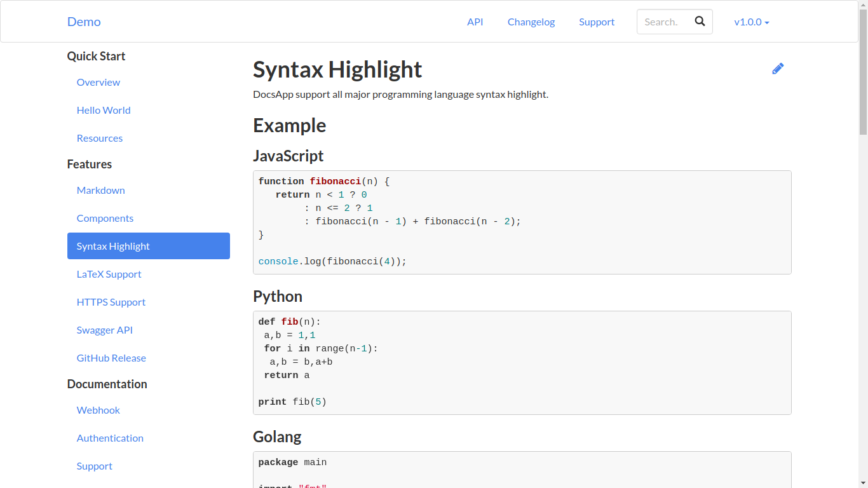This screenshot has height=488, width=868.
Task: Open the Overview sidebar link
Action: (98, 82)
